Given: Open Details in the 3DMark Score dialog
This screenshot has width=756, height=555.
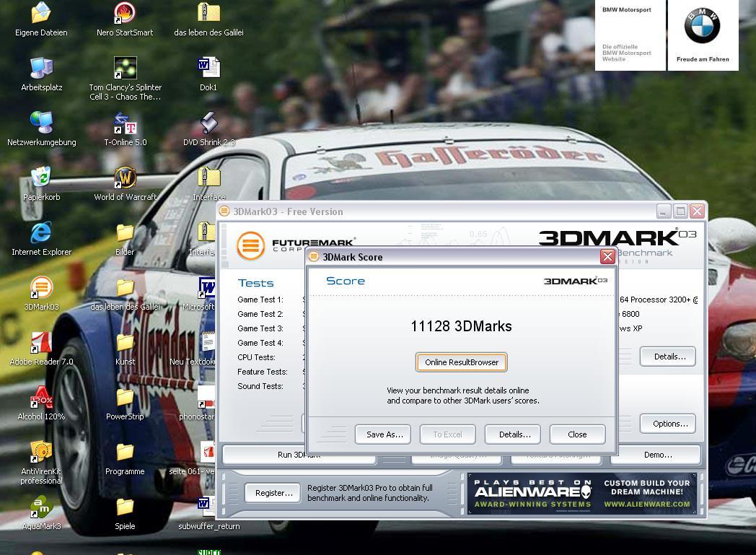Looking at the screenshot, I should [x=512, y=434].
